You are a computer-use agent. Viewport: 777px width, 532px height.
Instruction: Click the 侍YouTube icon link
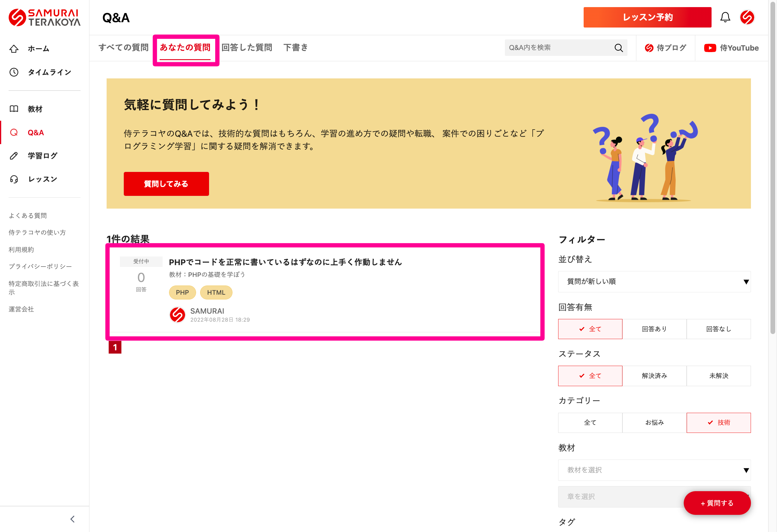710,48
